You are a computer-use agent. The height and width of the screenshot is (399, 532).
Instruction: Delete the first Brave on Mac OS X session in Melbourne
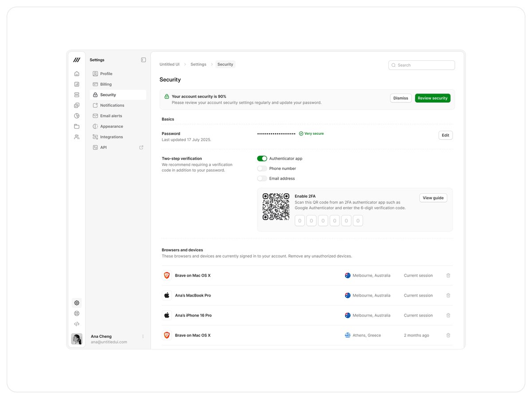coord(448,276)
